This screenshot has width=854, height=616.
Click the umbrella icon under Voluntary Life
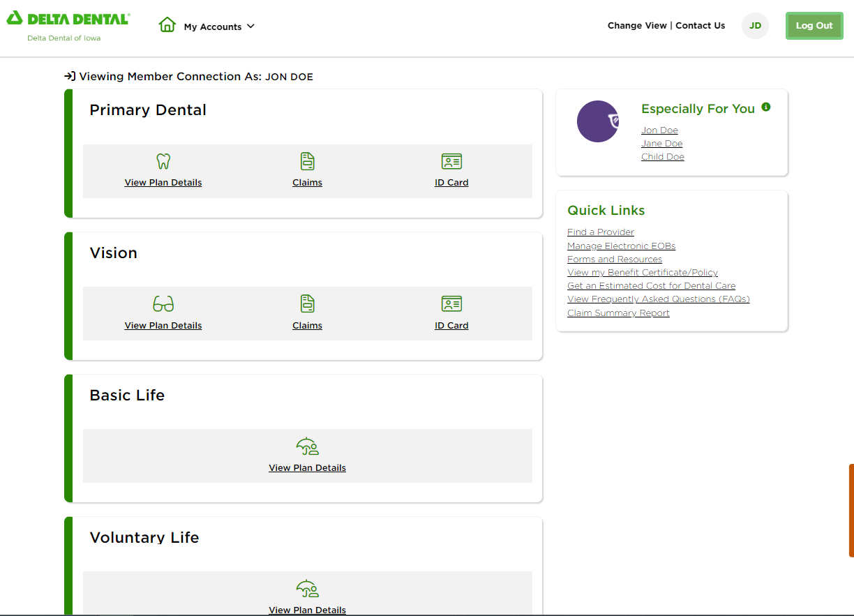coord(307,589)
